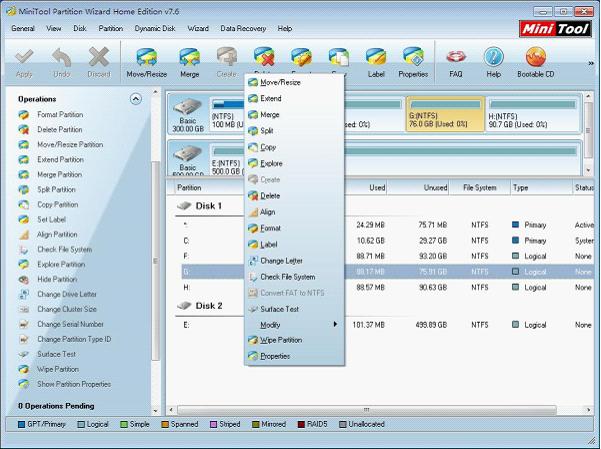Choose Change Letter in the context menu
Image resolution: width=601 pixels, height=449 pixels.
coord(294,261)
